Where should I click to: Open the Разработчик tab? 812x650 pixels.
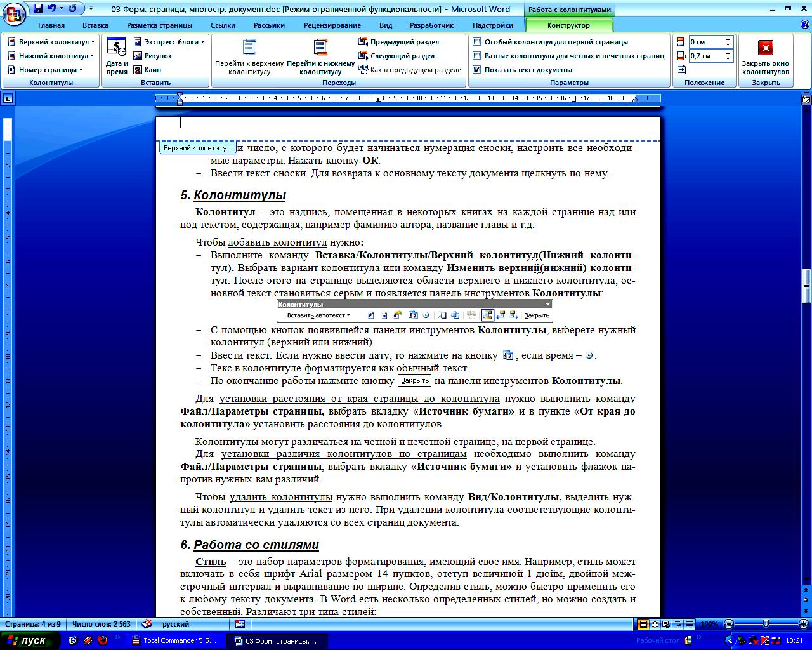(x=432, y=25)
